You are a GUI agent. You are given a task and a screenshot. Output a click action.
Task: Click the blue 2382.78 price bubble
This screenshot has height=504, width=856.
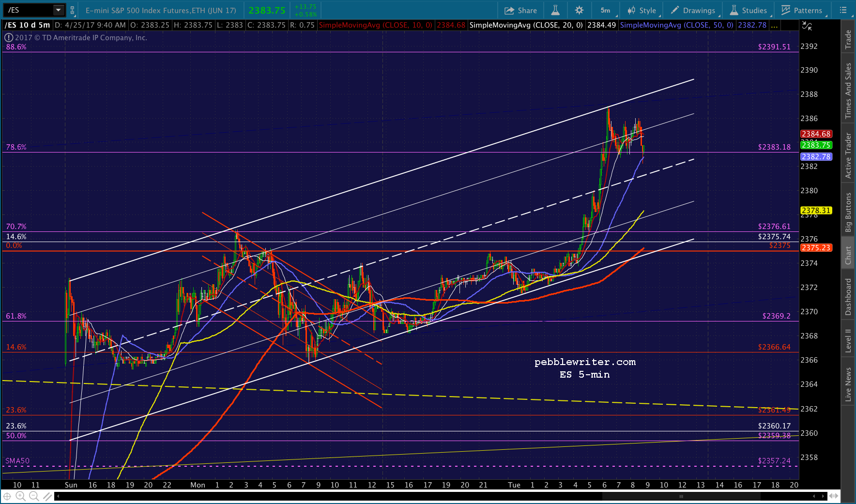point(816,157)
